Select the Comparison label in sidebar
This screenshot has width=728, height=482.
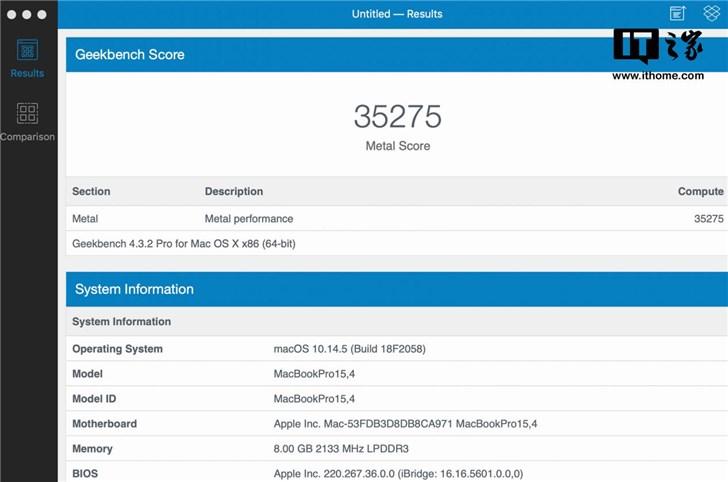(27, 137)
